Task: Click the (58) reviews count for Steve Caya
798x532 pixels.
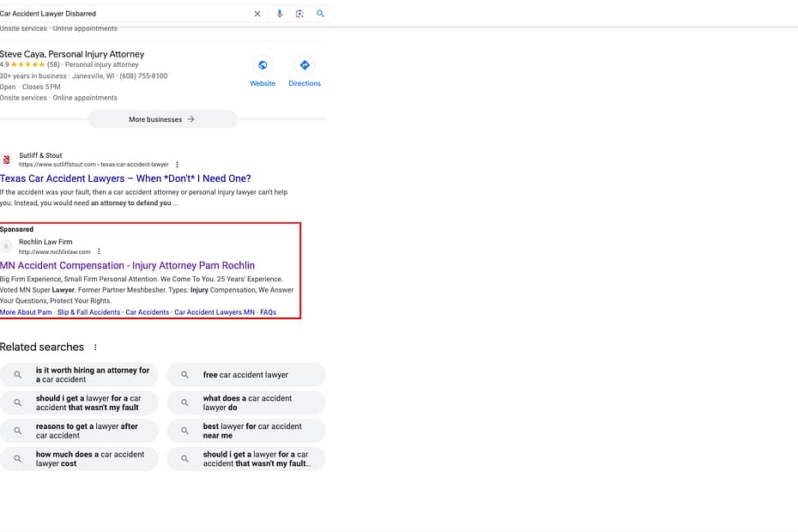Action: [53, 64]
